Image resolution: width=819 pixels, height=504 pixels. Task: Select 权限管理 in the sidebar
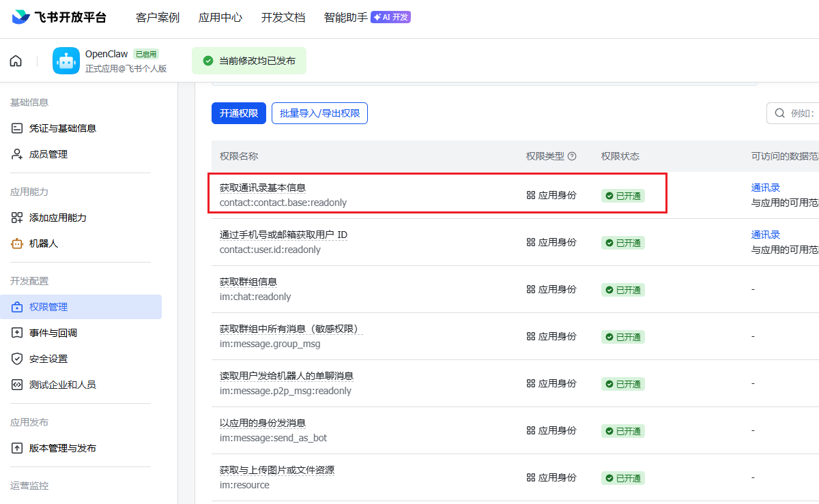(x=48, y=307)
